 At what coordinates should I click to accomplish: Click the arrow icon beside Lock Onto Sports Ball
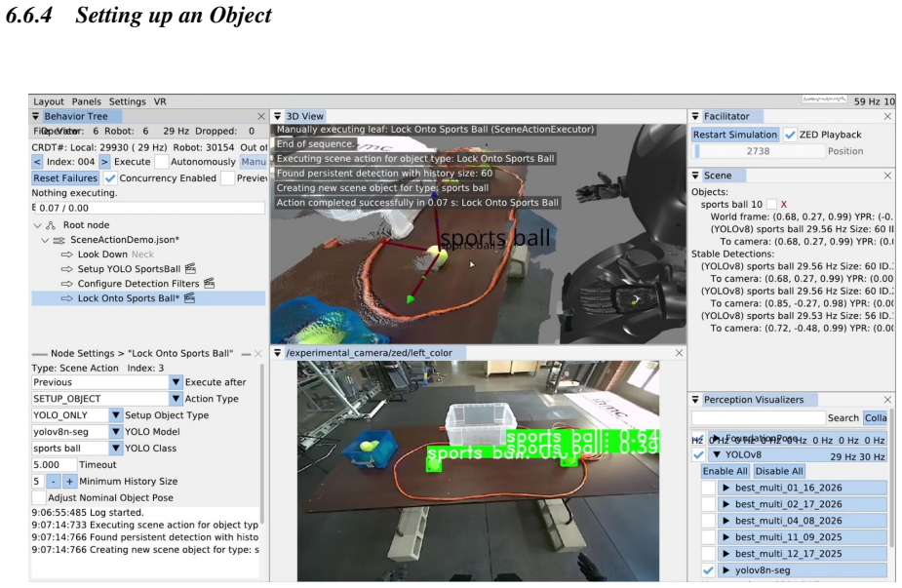point(66,298)
